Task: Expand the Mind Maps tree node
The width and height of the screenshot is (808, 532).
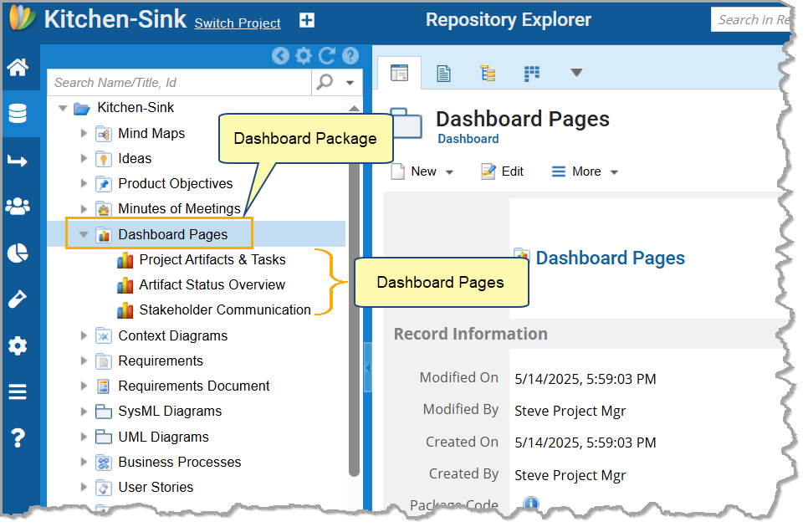Action: point(84,133)
